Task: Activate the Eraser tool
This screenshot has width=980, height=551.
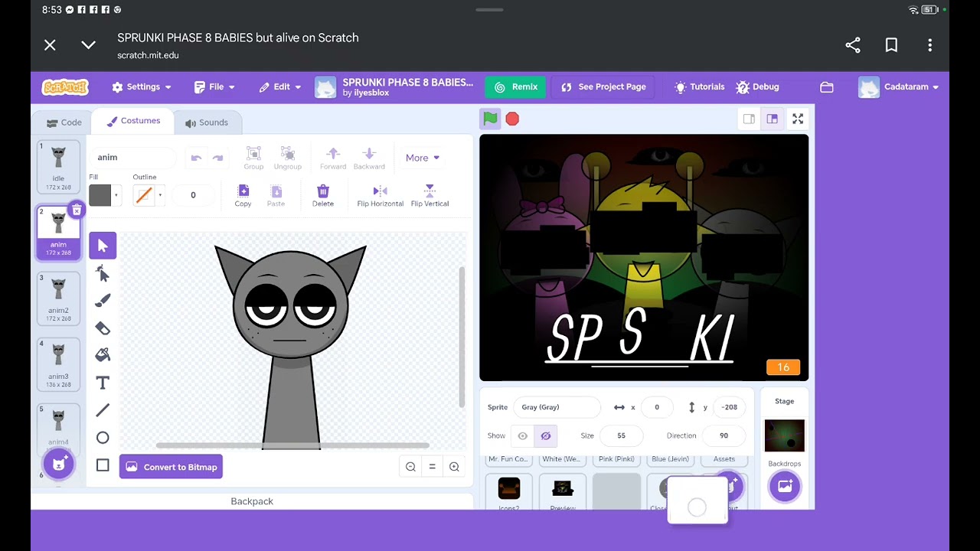Action: tap(103, 328)
